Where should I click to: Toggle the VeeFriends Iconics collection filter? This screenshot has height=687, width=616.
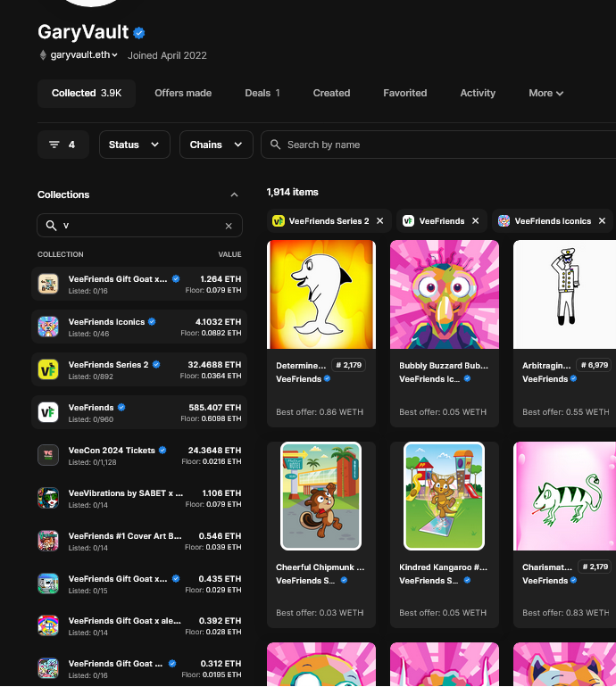139,327
